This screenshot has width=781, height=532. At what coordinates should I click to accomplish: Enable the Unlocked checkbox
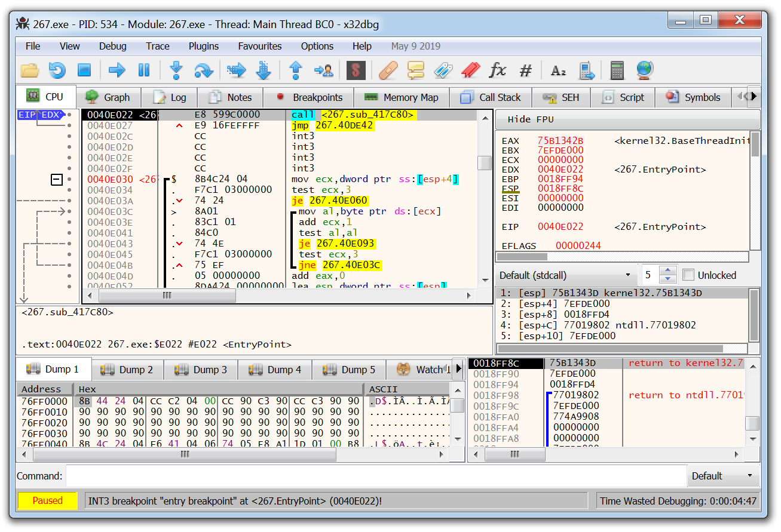click(688, 275)
